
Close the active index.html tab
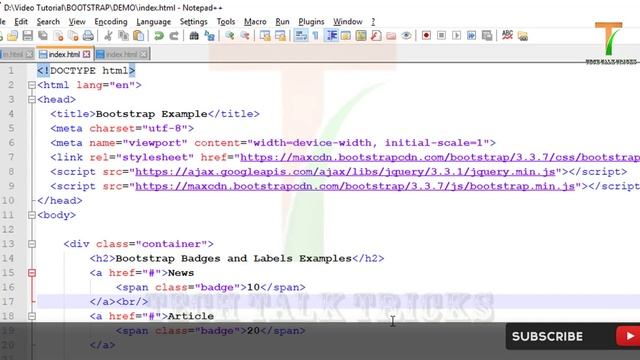87,54
